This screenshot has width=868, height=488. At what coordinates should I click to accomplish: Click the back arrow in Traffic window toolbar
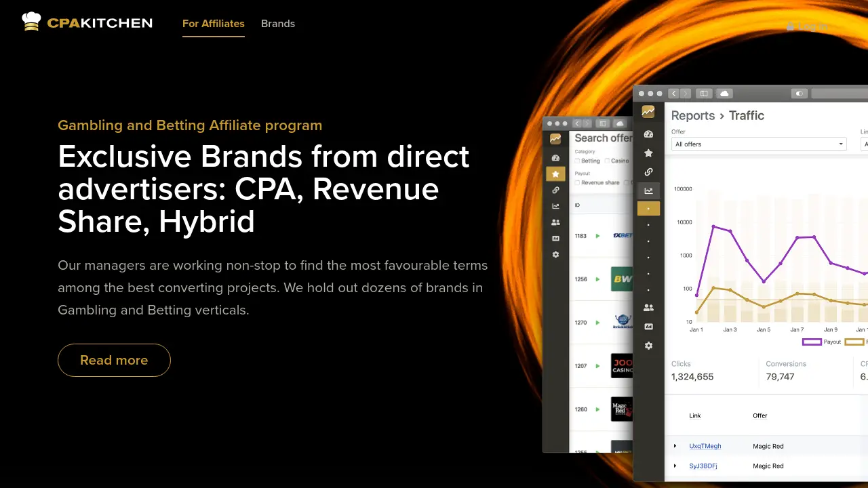(673, 94)
